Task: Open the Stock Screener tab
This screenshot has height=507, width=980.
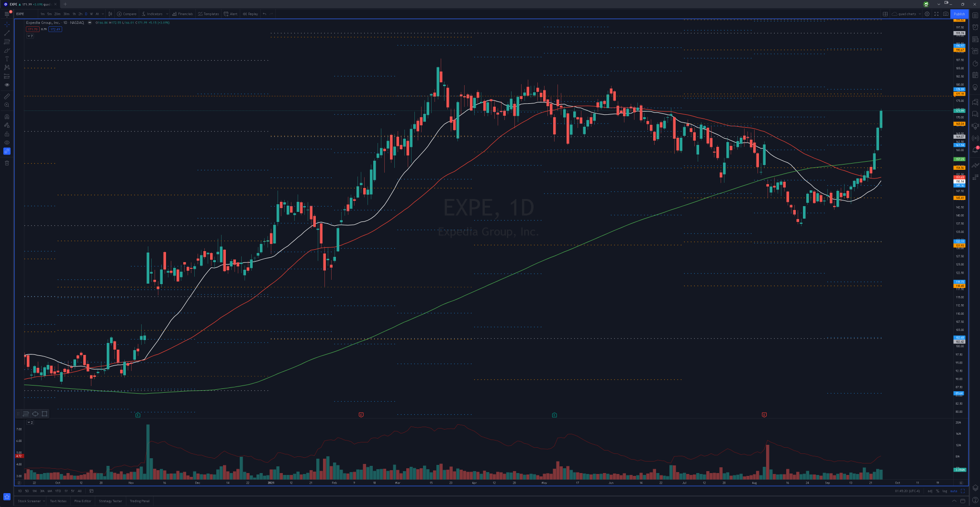Action: pyautogui.click(x=29, y=501)
